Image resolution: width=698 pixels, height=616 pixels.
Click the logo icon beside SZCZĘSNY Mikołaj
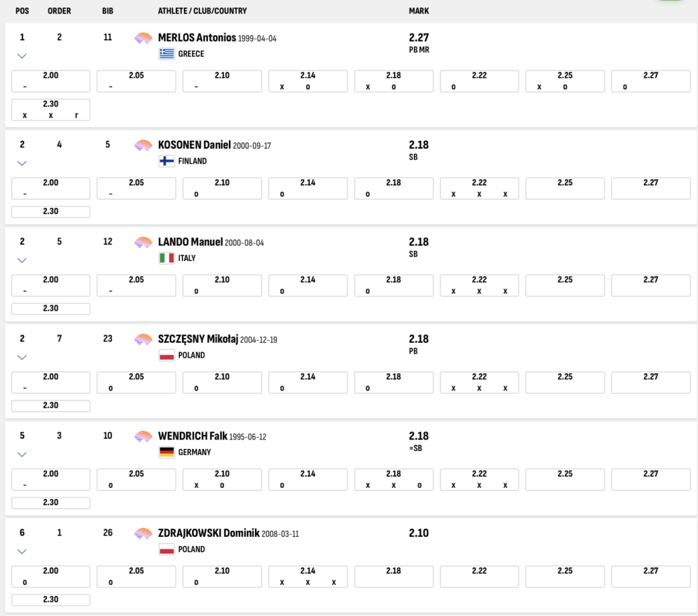[143, 339]
